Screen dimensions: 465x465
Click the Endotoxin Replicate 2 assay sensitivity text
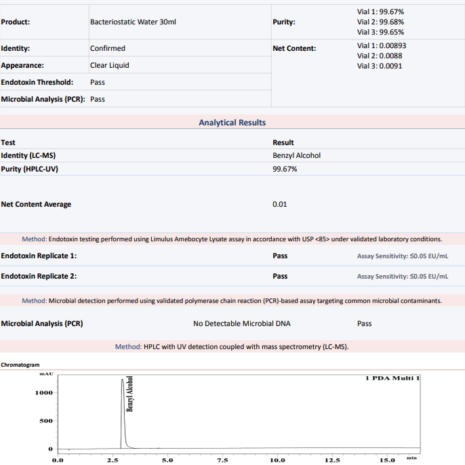coord(402,276)
